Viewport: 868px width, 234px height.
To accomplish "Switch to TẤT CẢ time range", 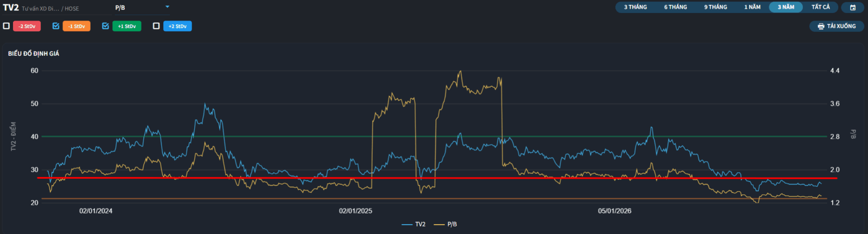I will coord(821,8).
